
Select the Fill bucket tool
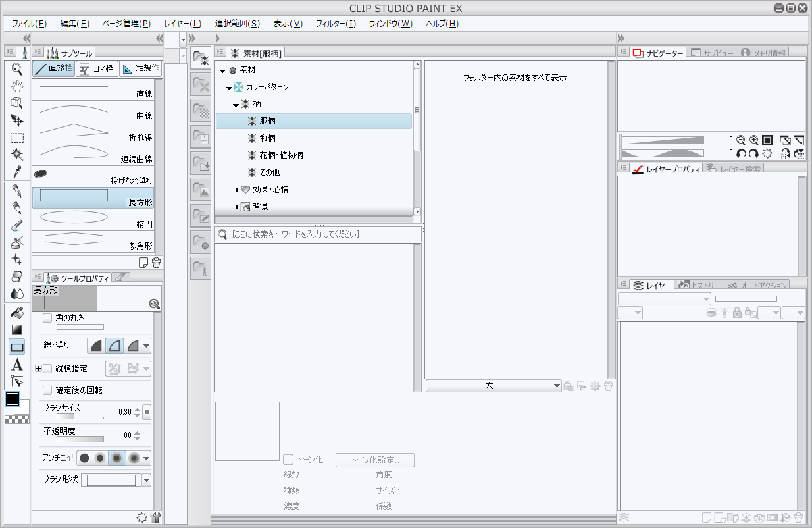(x=17, y=312)
